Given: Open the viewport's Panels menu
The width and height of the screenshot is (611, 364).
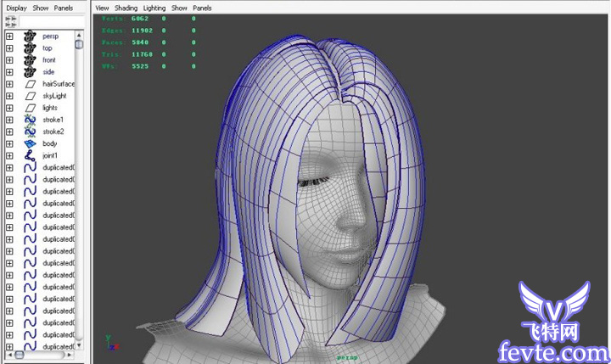Looking at the screenshot, I should 202,8.
